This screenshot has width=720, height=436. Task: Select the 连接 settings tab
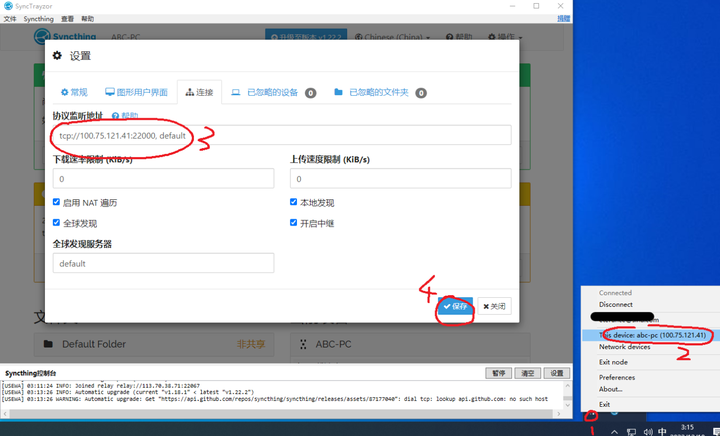coord(199,92)
